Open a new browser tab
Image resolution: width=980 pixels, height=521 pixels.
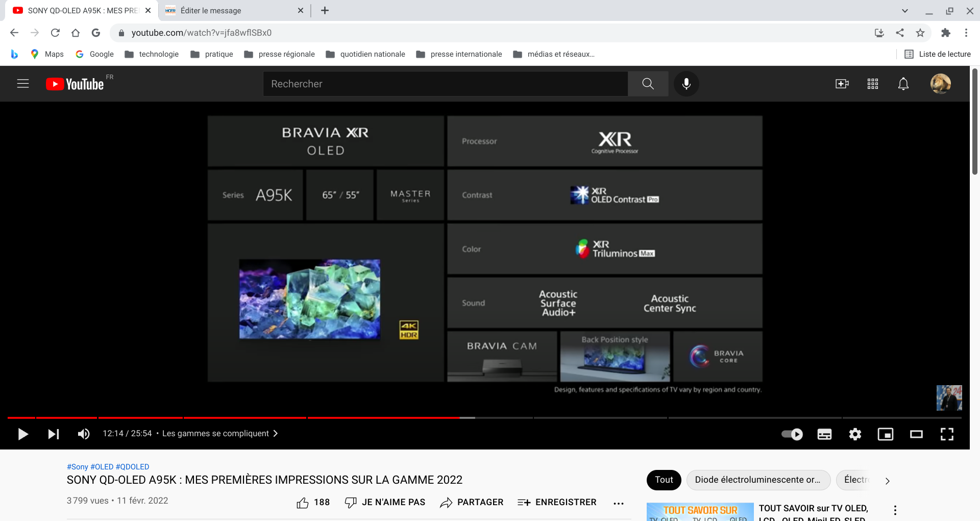pos(325,10)
